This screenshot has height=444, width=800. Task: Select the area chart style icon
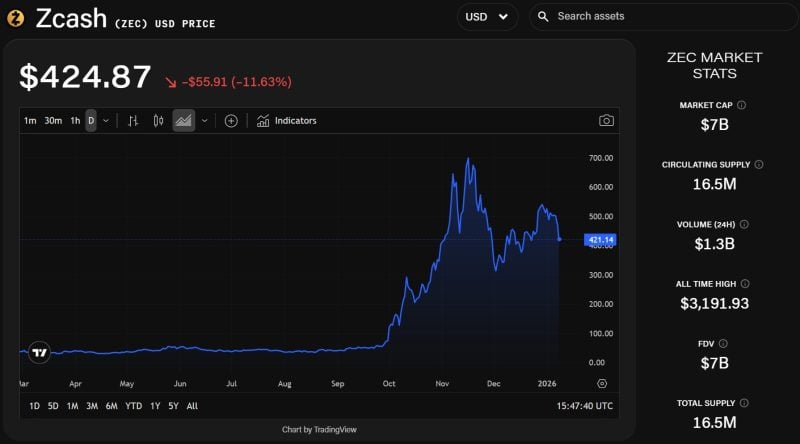pyautogui.click(x=183, y=121)
